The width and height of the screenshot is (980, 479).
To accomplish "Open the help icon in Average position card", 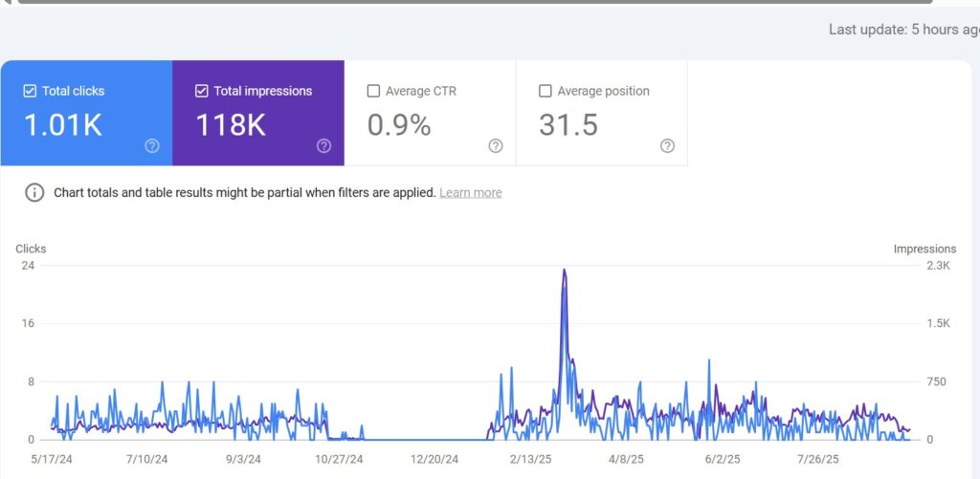I will pyautogui.click(x=667, y=146).
